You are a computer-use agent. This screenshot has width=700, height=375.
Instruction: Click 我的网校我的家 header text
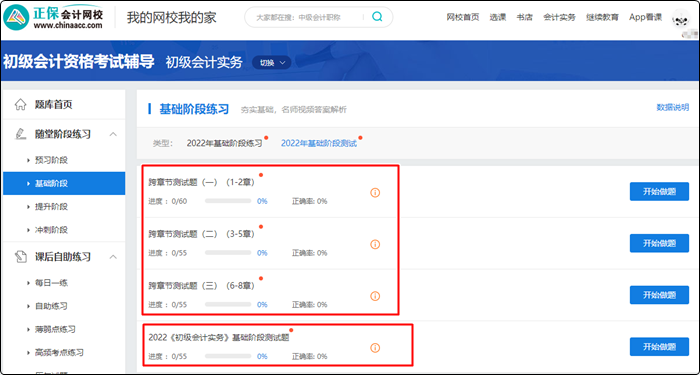click(171, 17)
